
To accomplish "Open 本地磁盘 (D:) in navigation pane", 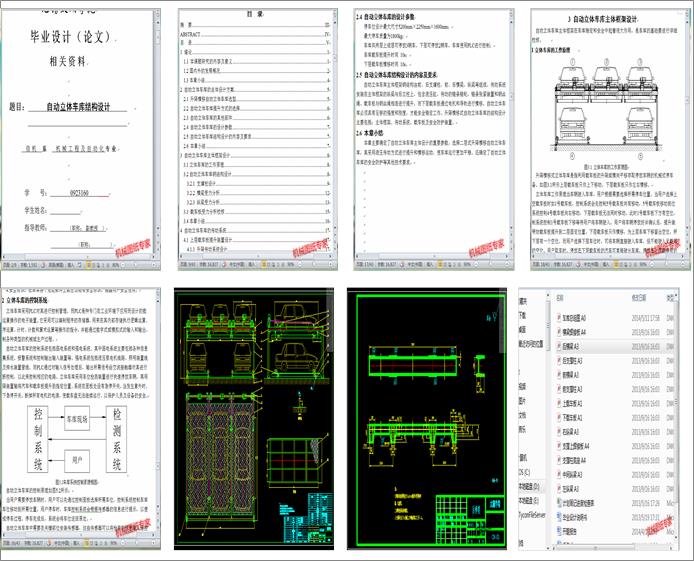I will (529, 487).
